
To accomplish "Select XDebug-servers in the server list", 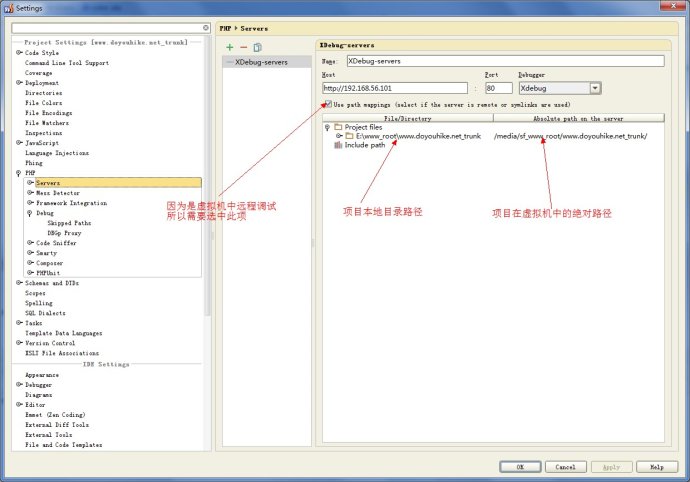I will (267, 62).
